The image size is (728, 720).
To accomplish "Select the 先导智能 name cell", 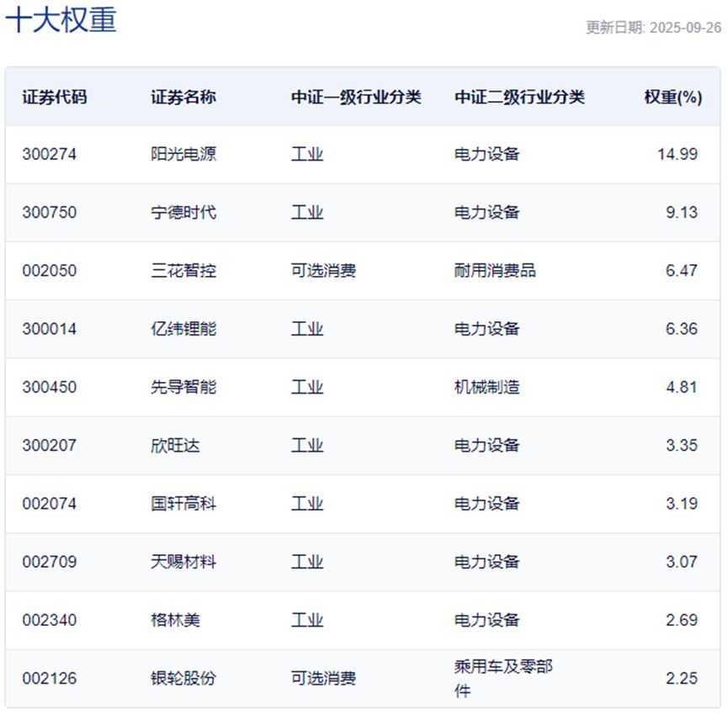I will (x=183, y=387).
